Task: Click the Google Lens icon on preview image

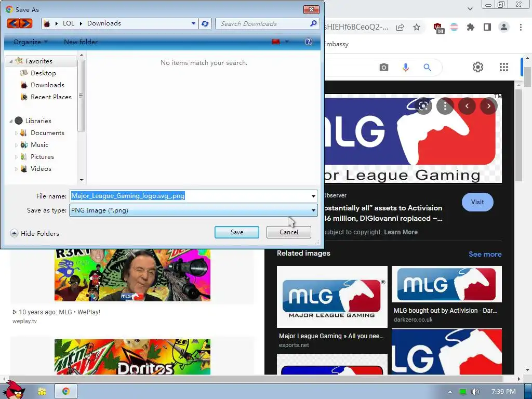Action: 423,106
